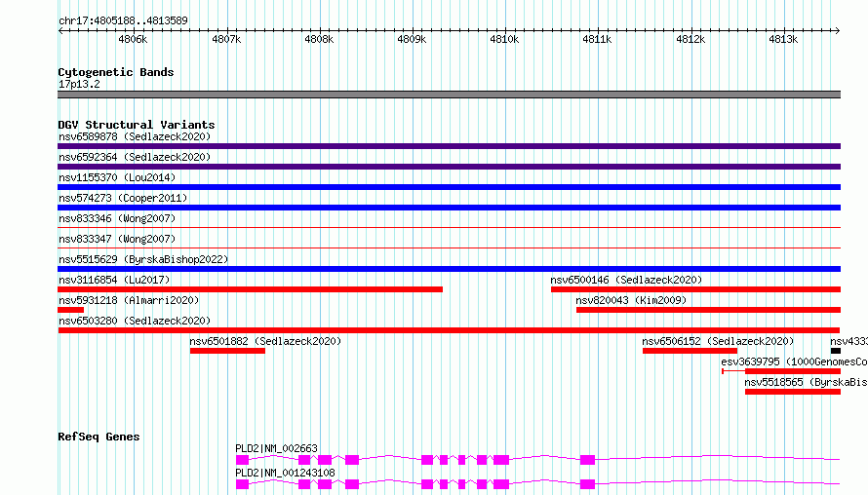This screenshot has width=868, height=495.
Task: Open the PLD2|NM_002663 transcript label
Action: coord(276,448)
